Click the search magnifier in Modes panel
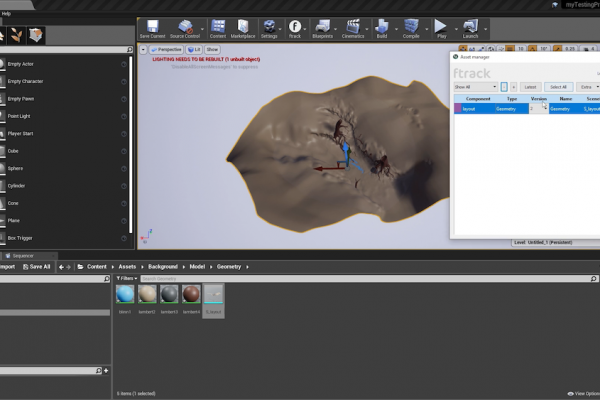This screenshot has width=600, height=400. point(129,50)
